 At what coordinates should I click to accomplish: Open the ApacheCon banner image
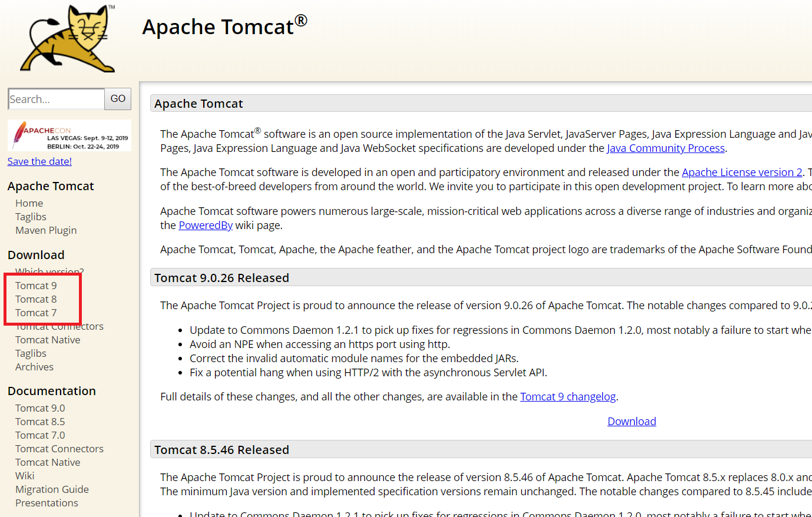point(69,136)
